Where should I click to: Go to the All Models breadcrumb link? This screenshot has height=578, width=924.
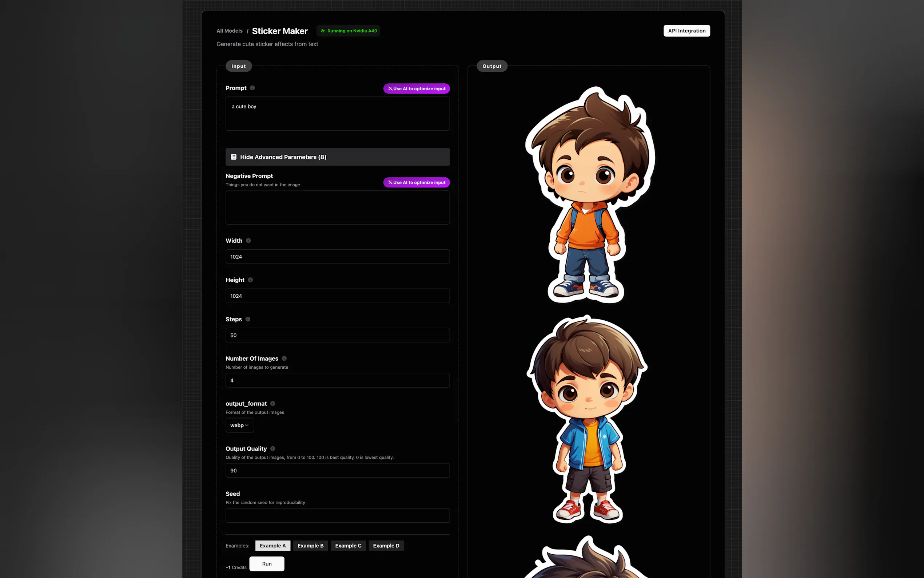click(229, 31)
